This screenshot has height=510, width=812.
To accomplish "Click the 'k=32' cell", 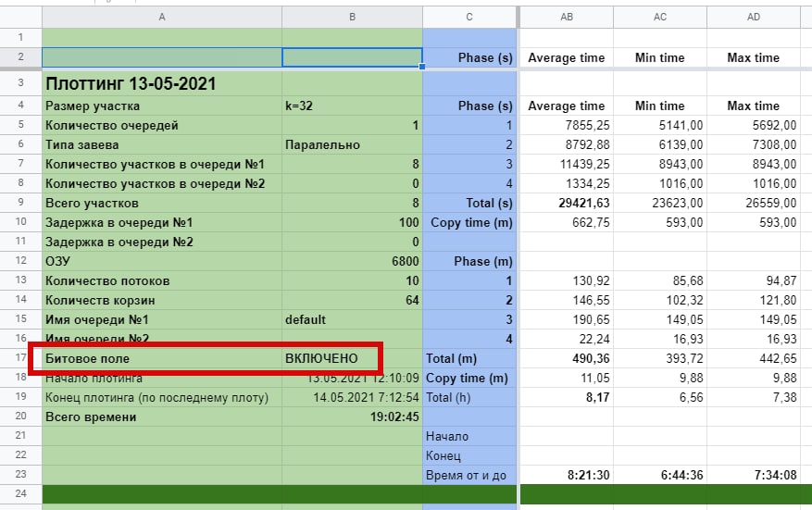I will (x=352, y=106).
